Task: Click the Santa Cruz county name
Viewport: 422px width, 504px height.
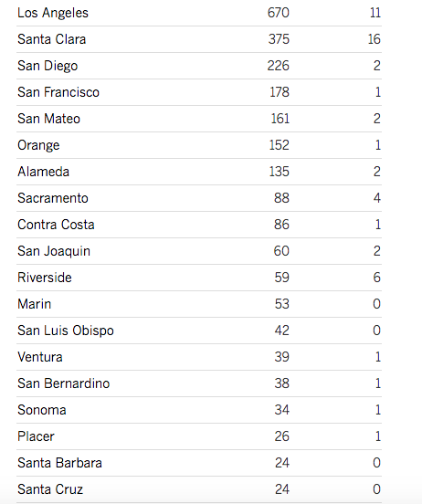Action: 50,489
